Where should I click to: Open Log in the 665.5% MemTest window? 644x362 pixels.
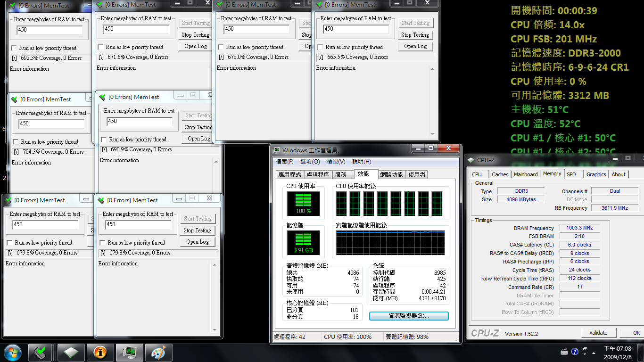[x=415, y=46]
